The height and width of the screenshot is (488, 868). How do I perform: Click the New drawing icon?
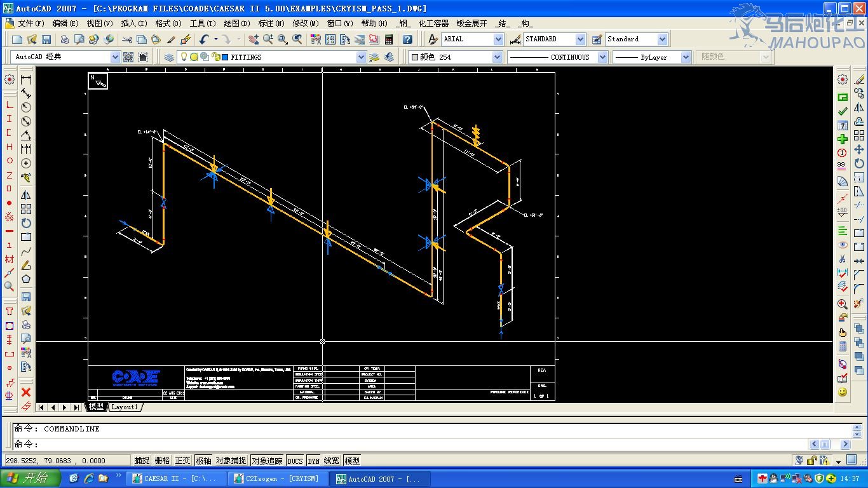18,39
